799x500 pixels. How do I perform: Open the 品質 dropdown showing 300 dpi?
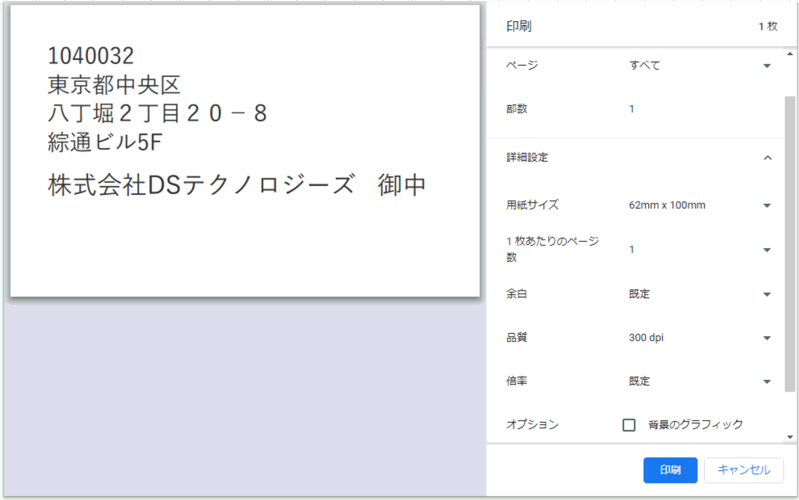[700, 338]
